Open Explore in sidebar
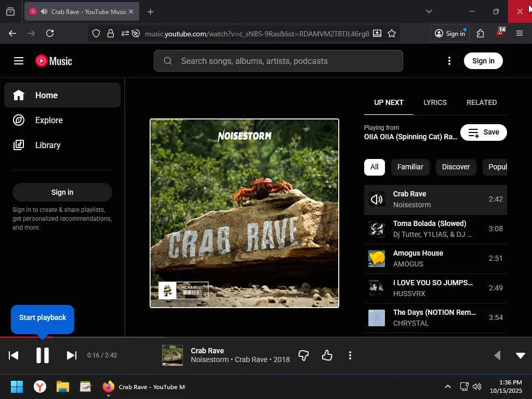This screenshot has height=399, width=532. tap(62, 120)
